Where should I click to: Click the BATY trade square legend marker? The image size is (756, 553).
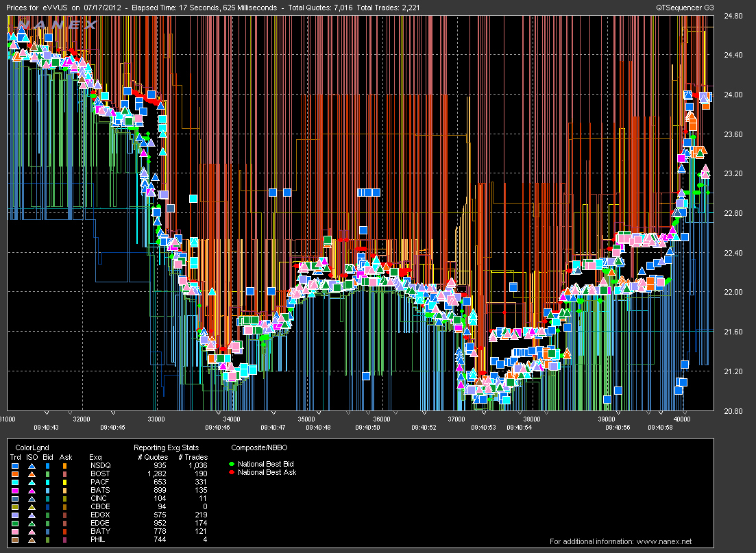(x=15, y=532)
